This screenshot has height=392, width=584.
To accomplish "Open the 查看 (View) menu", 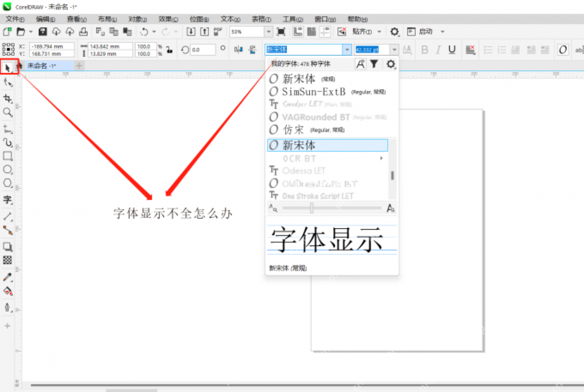I will click(x=76, y=19).
